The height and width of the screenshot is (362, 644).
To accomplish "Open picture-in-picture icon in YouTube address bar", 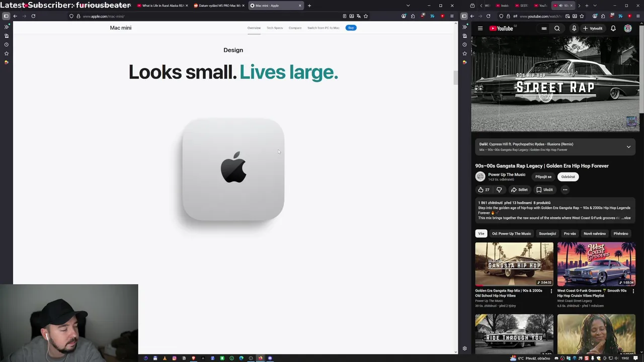I will click(568, 16).
